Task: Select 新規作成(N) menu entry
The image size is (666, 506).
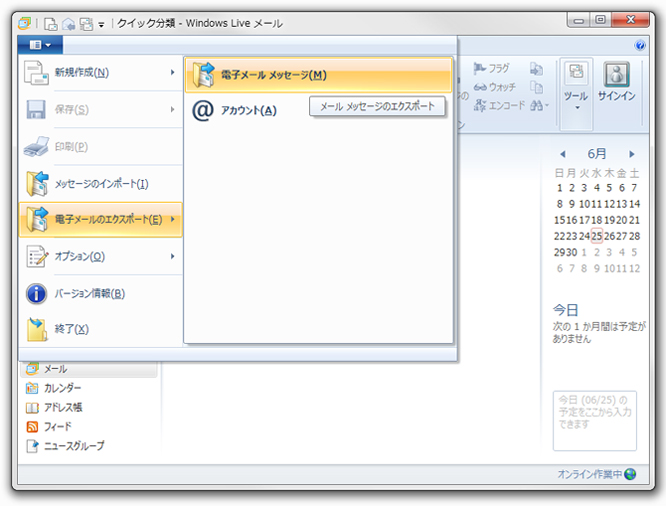Action: tap(101, 73)
